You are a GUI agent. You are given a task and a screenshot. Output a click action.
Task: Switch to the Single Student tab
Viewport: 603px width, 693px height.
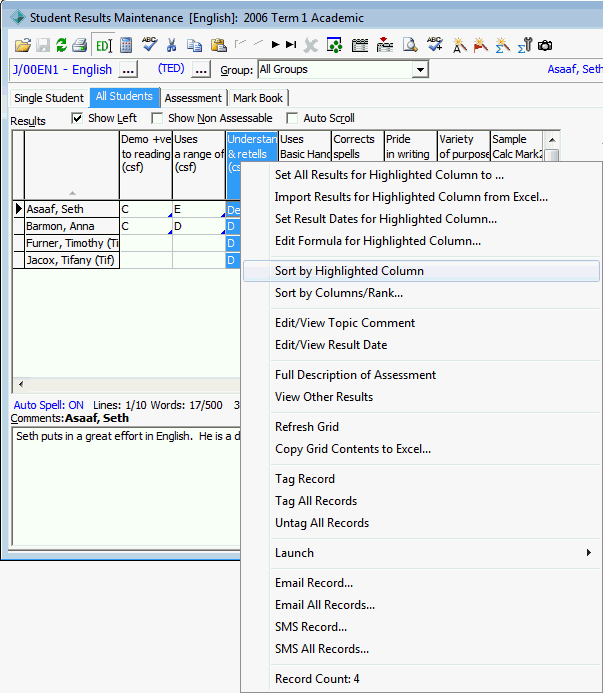click(49, 98)
